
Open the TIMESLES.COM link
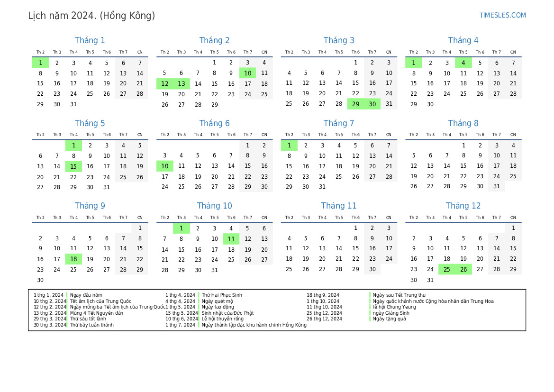(x=502, y=15)
